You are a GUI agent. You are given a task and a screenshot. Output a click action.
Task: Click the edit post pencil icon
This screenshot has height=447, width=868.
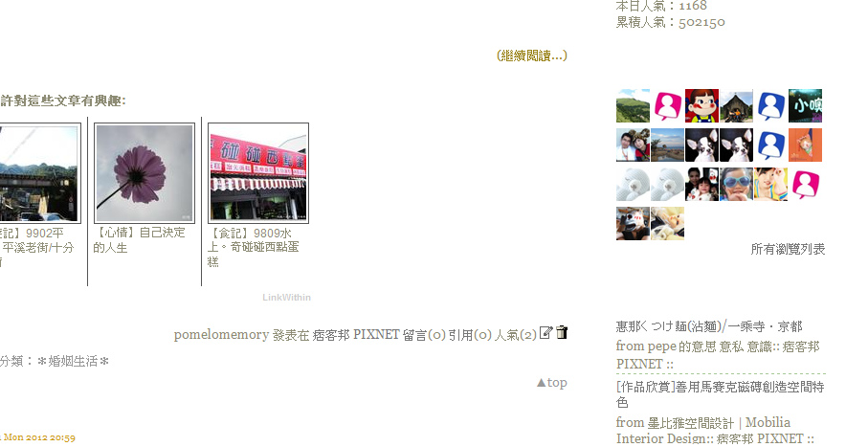coord(545,332)
